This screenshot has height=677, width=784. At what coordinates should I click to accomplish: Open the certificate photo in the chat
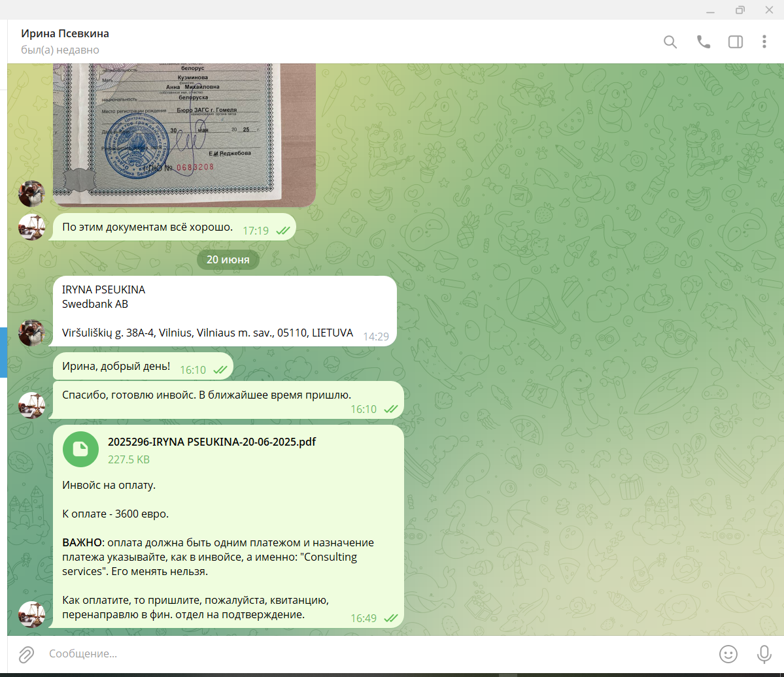[184, 135]
